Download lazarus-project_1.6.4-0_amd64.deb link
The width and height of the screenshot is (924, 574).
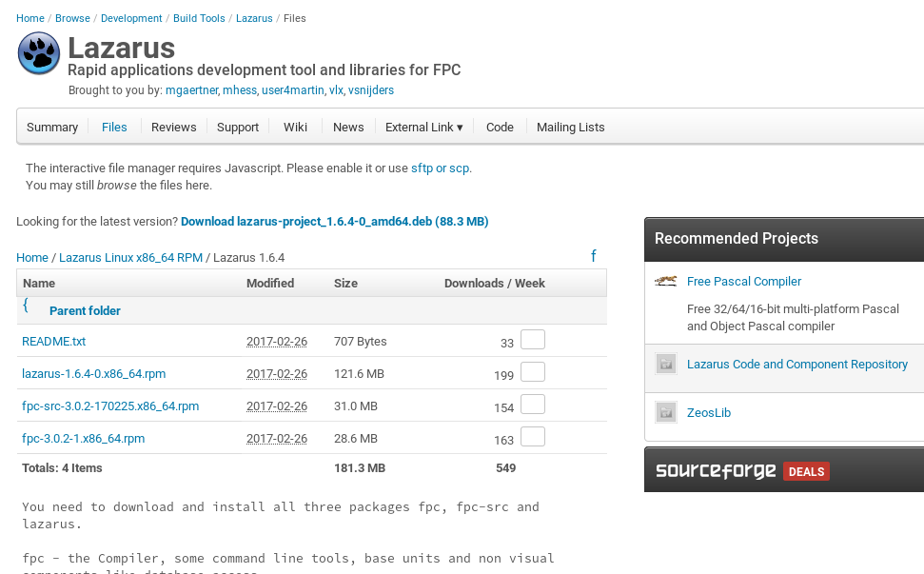(334, 222)
